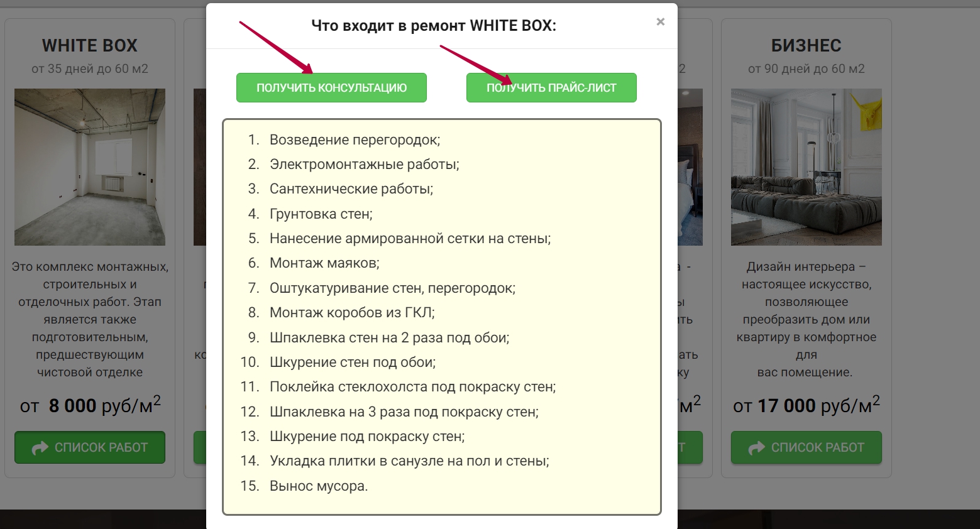Close the WHITE BOX modal with the X
This screenshot has width=980, height=529.
(x=660, y=22)
